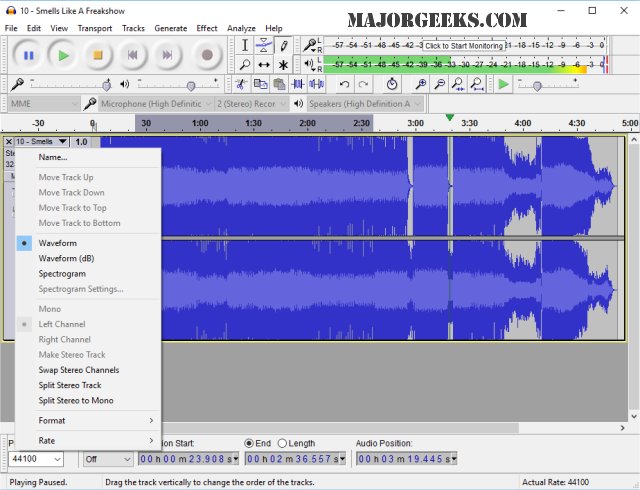Click the Sync-Lock tracks icon
The height and width of the screenshot is (490, 640).
(392, 85)
